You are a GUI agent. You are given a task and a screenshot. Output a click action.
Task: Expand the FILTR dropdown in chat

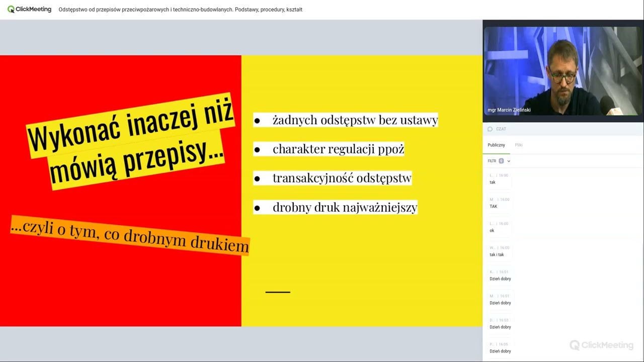tap(499, 161)
